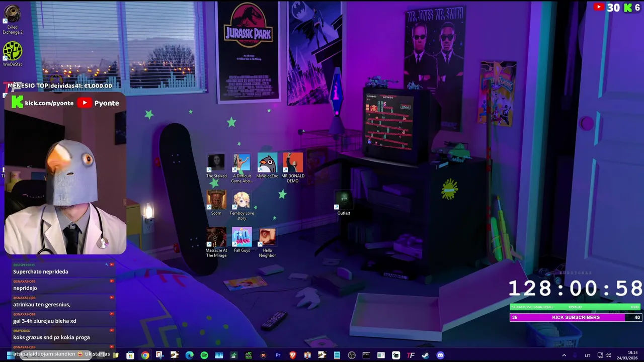Click the 'MENESIO TOP:deividas41' donation text
Screen dimensions: 644x362
click(x=59, y=85)
